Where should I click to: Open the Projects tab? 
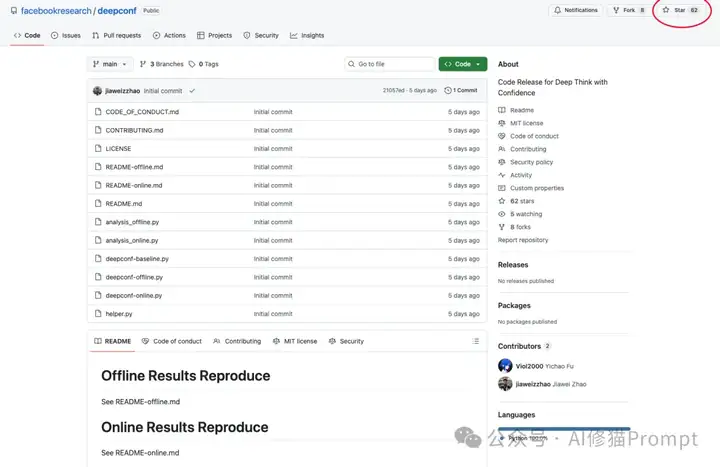[214, 35]
